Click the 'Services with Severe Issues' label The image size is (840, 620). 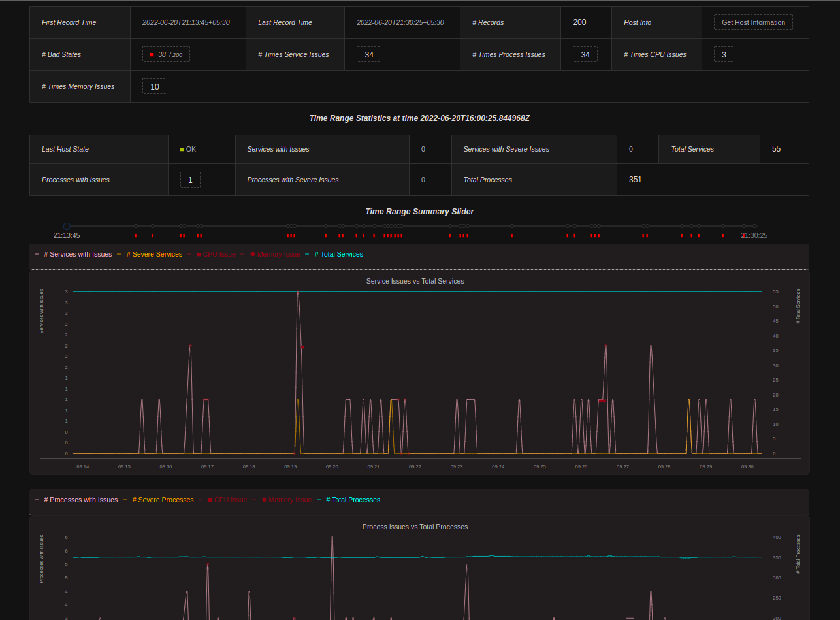tap(506, 149)
